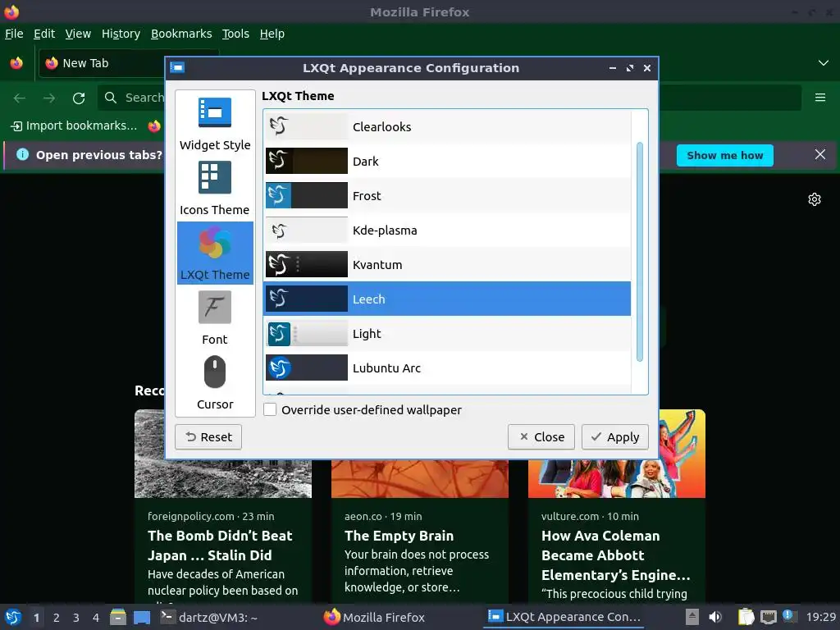
Task: Open The Empty Brain article
Action: click(399, 536)
